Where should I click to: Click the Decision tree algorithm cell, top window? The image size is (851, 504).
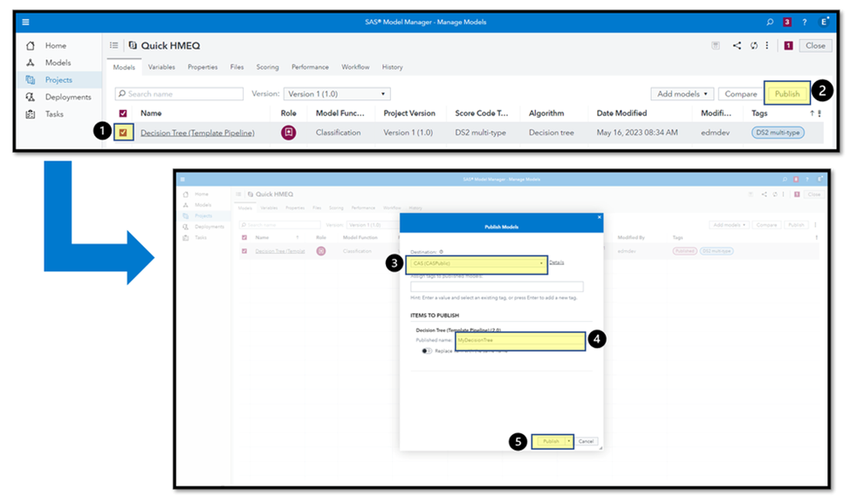552,133
